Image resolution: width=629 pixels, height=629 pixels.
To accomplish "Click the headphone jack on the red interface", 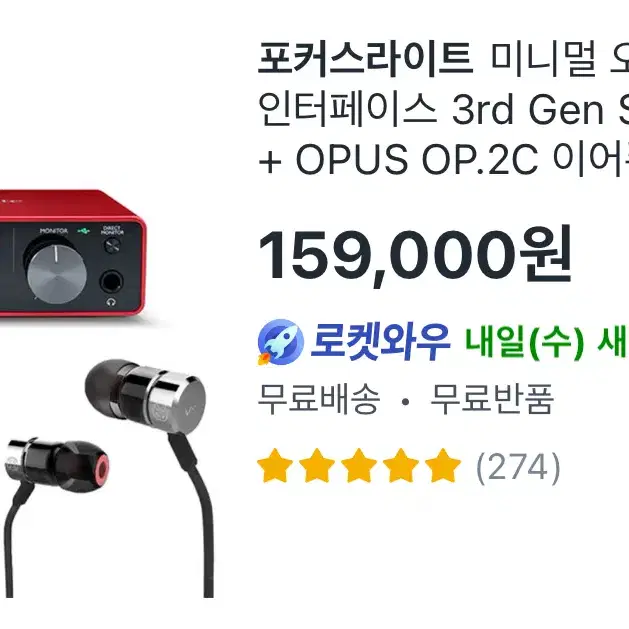I will click(111, 282).
